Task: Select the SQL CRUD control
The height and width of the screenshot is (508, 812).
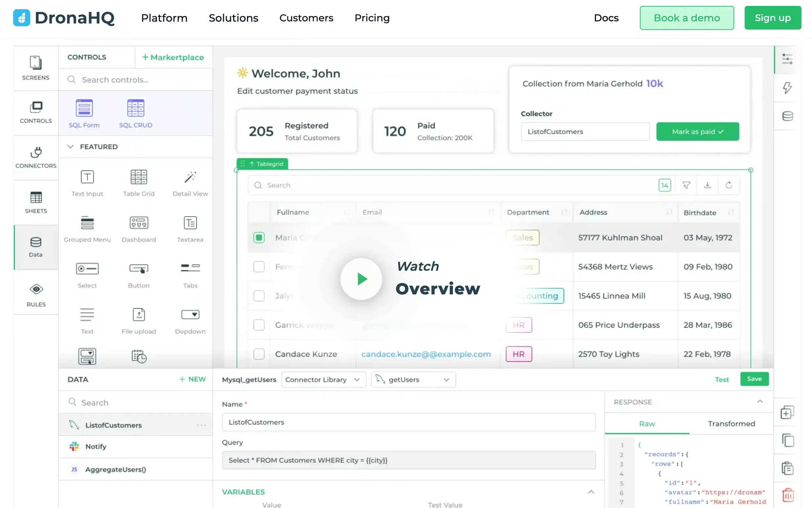Action: click(x=136, y=114)
